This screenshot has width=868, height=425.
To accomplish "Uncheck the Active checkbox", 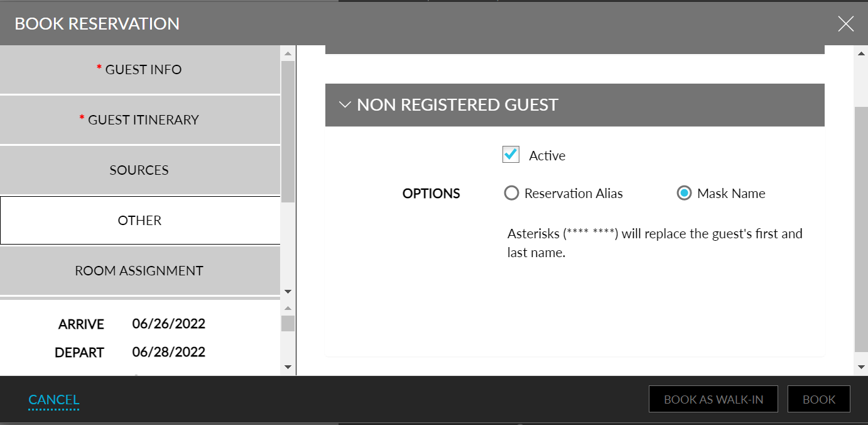I will pos(511,154).
